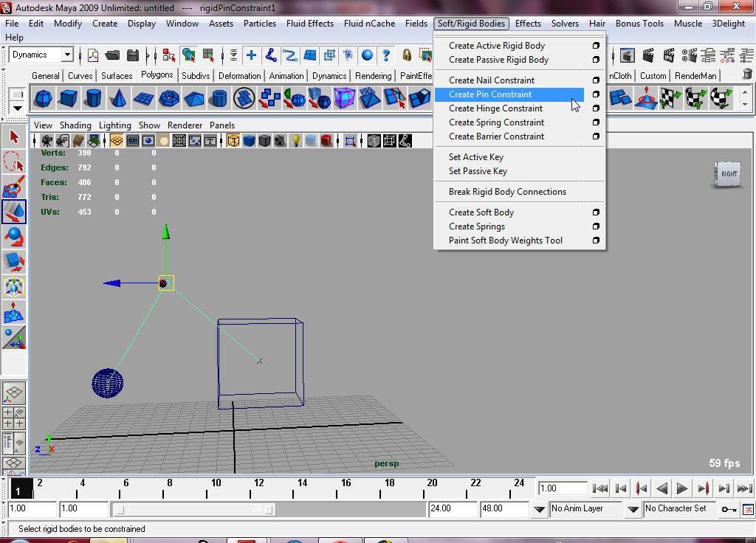This screenshot has height=543, width=756.
Task: Choose Create Pin Constraint menu entry
Action: click(509, 94)
